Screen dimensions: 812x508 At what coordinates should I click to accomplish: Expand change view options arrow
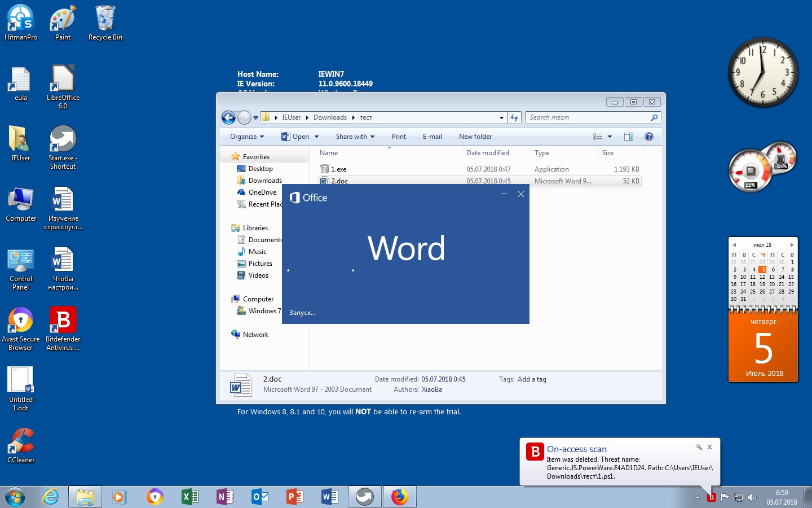[610, 137]
